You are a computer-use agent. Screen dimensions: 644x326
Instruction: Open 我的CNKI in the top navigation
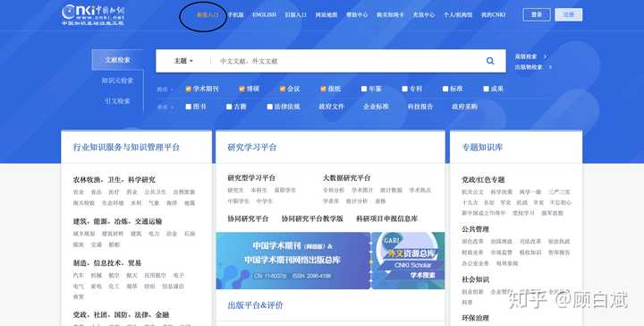[493, 15]
